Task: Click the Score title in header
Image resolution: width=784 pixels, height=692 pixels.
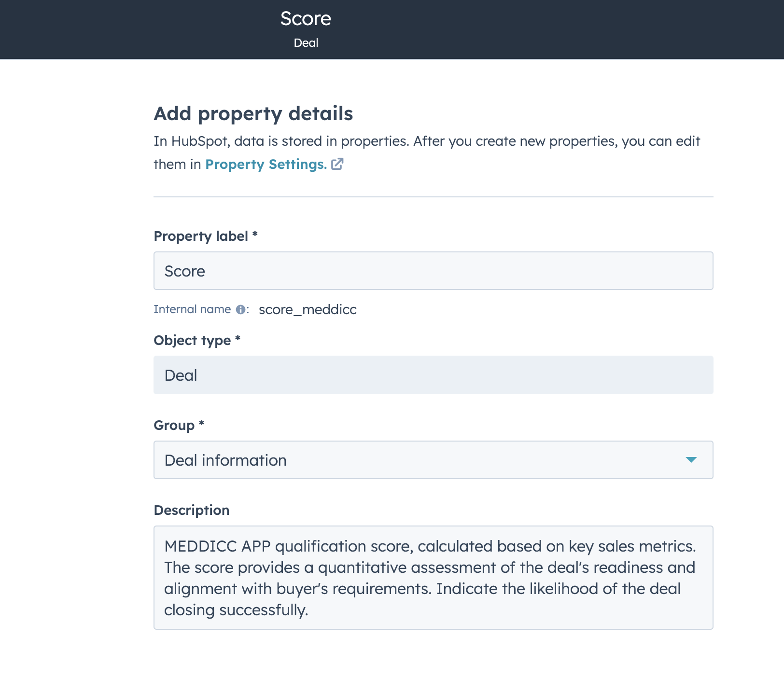Action: coord(306,19)
